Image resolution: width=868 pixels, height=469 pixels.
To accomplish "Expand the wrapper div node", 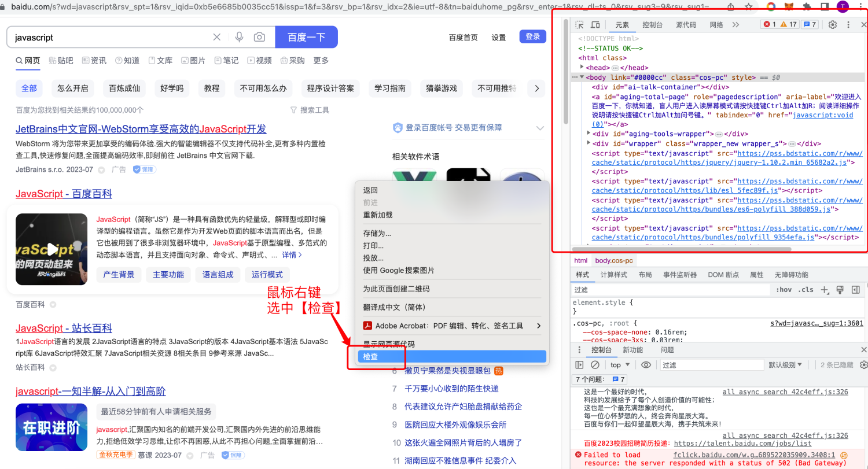I will [x=589, y=143].
